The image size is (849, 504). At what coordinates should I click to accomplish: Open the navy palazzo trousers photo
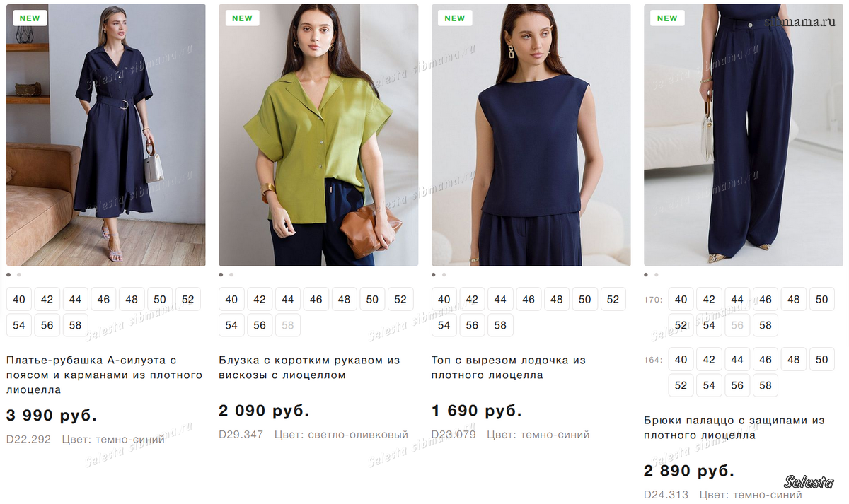[x=743, y=134]
